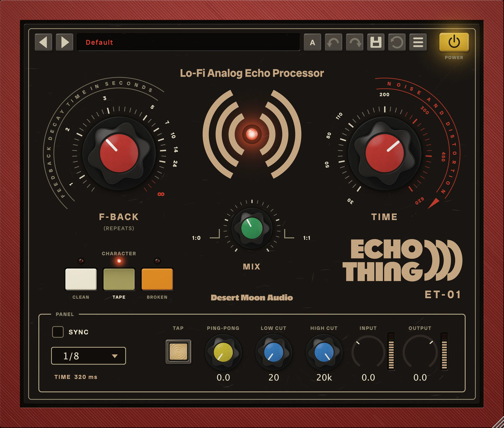Redo the last undone change

355,42
